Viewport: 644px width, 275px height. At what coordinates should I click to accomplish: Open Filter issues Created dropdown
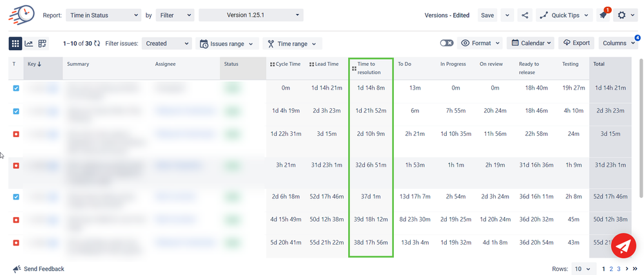click(x=167, y=44)
